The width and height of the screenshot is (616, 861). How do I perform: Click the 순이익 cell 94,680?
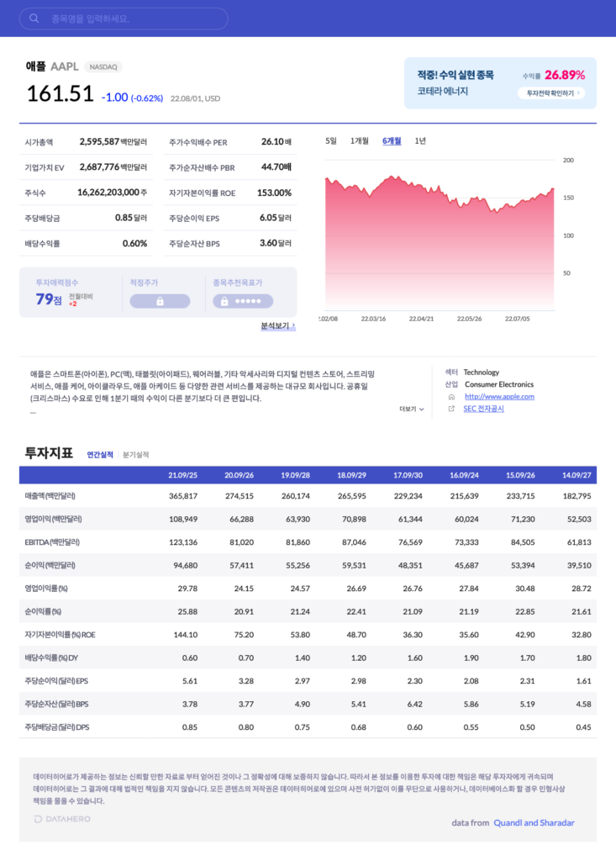[185, 565]
